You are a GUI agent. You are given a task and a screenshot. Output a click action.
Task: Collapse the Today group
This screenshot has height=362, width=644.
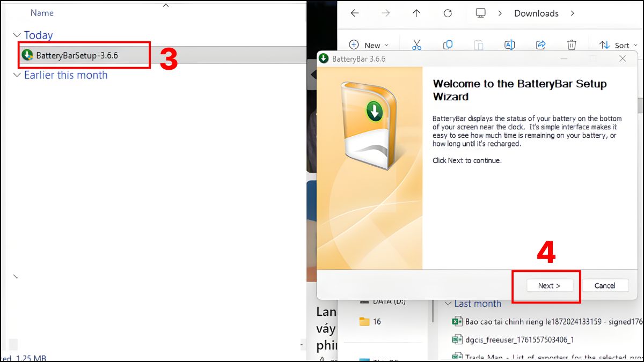click(x=16, y=35)
